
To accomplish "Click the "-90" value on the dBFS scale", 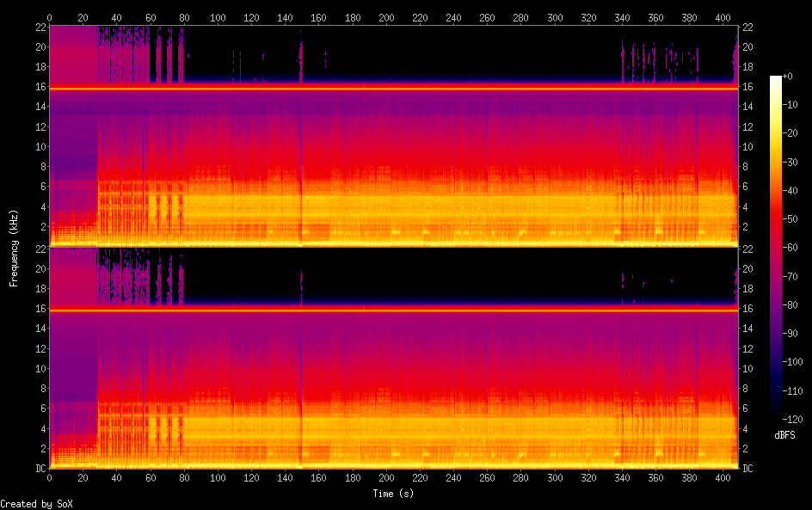I will coord(790,334).
